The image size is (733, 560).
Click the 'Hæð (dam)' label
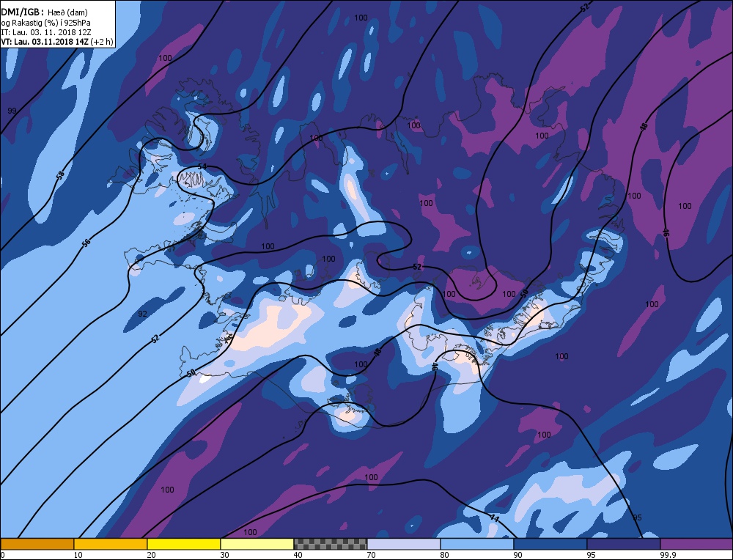[x=67, y=13]
